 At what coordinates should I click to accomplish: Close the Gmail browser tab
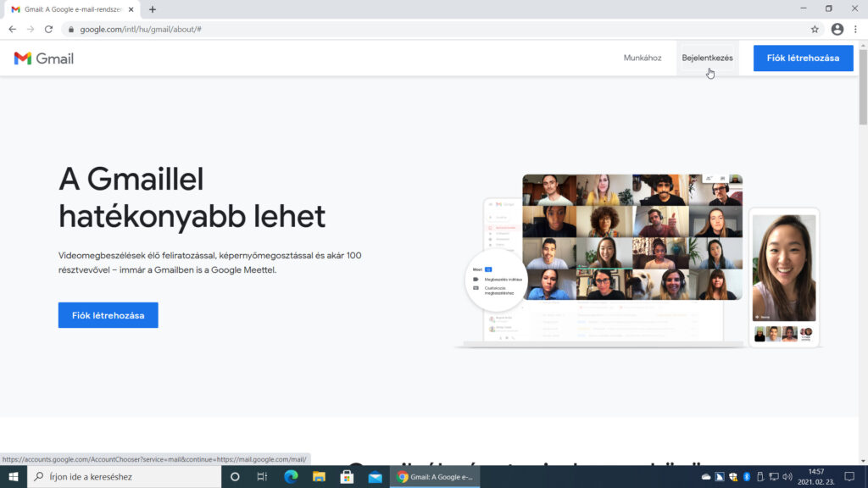point(131,9)
